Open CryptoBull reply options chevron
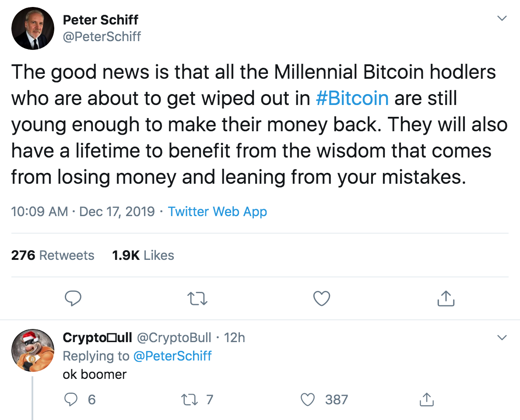The width and height of the screenshot is (520, 420). coord(502,338)
